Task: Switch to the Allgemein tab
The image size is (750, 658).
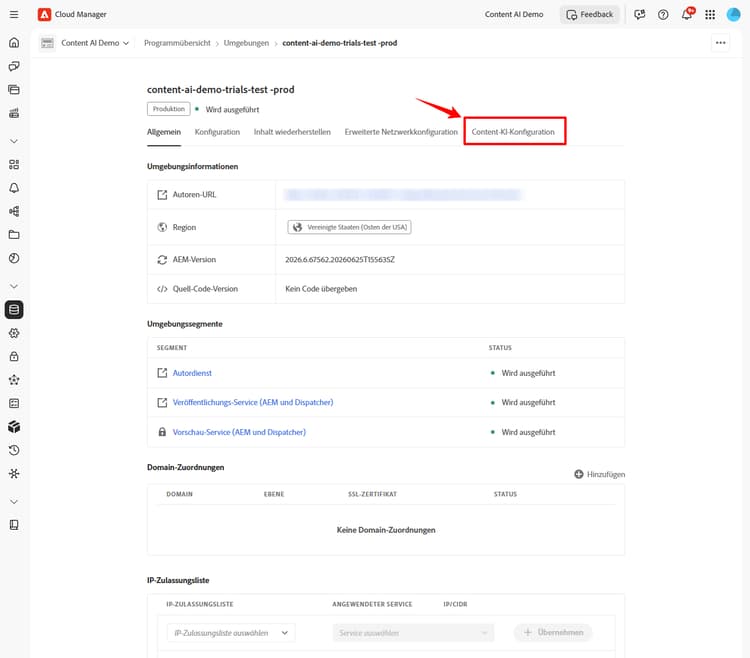Action: pos(164,132)
